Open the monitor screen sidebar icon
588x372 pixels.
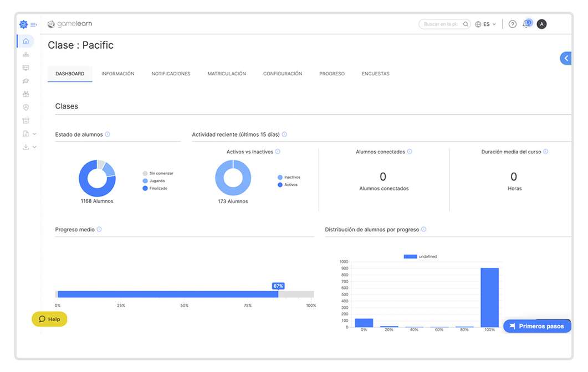[x=26, y=68]
